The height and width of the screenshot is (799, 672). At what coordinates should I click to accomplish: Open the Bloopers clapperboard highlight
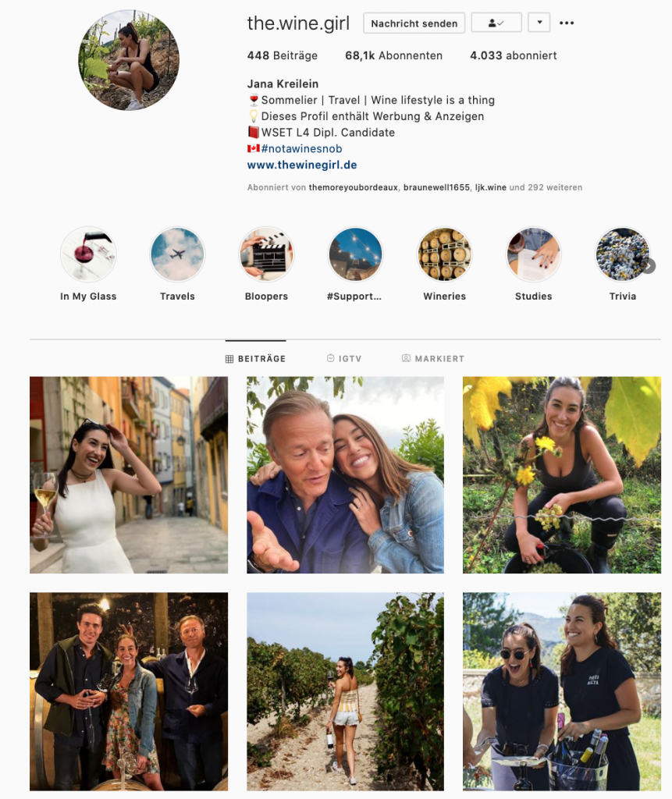click(x=266, y=254)
